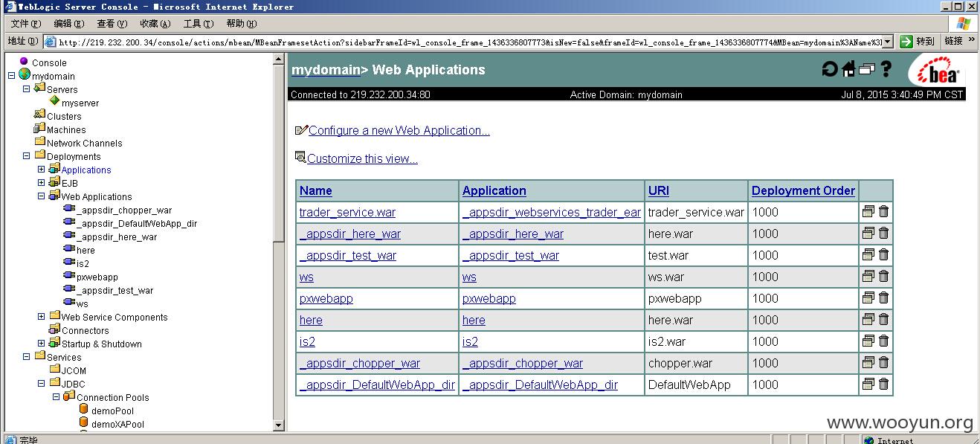Viewport: 980px width, 444px height.
Task: Expand the Web Service Components node
Action: coord(41,317)
